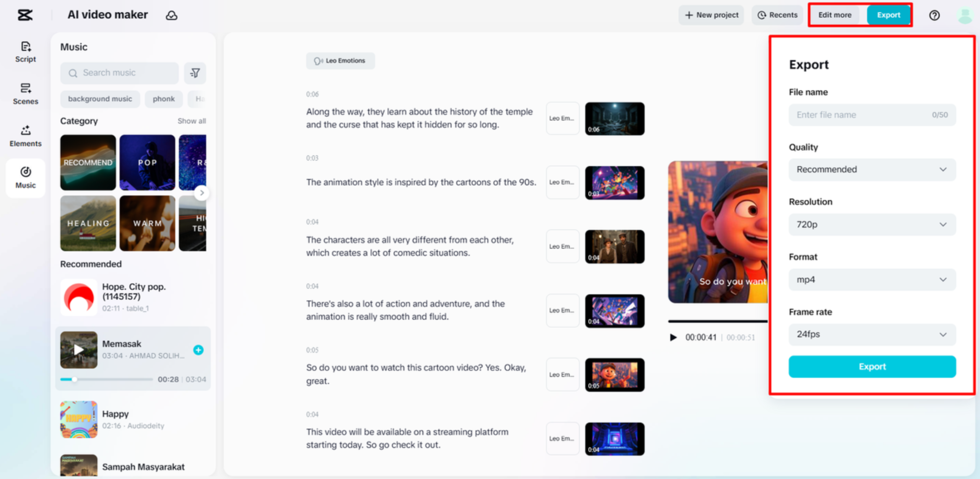Viewport: 980px width, 479px height.
Task: Expand the Quality dropdown
Action: (x=872, y=169)
